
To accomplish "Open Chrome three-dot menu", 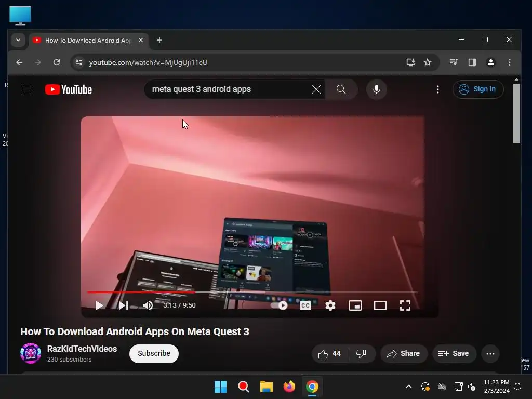I will click(510, 62).
